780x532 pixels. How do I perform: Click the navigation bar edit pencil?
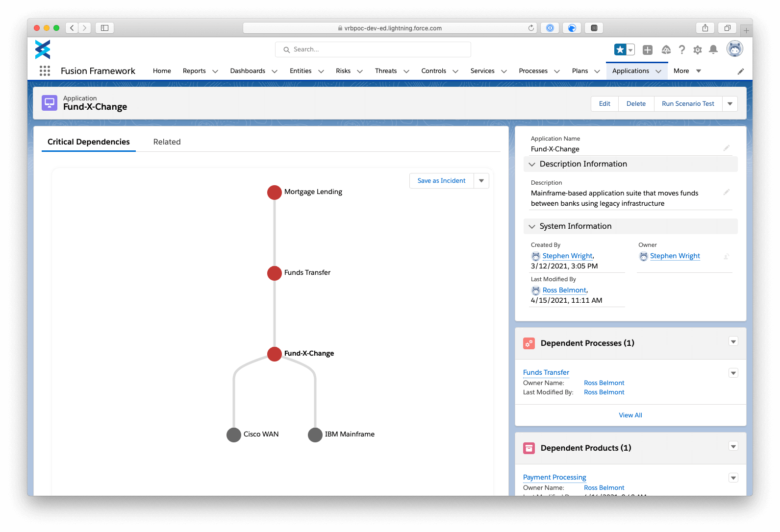[x=741, y=72]
